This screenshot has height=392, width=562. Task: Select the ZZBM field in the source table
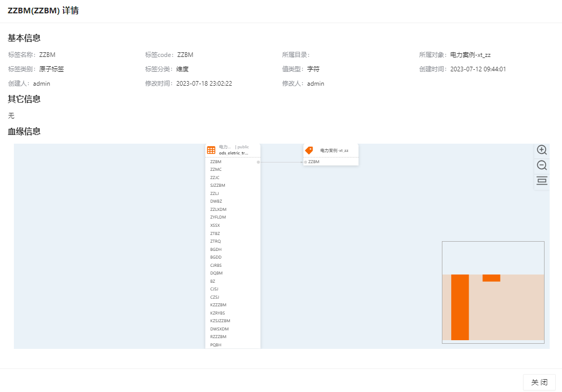click(216, 162)
